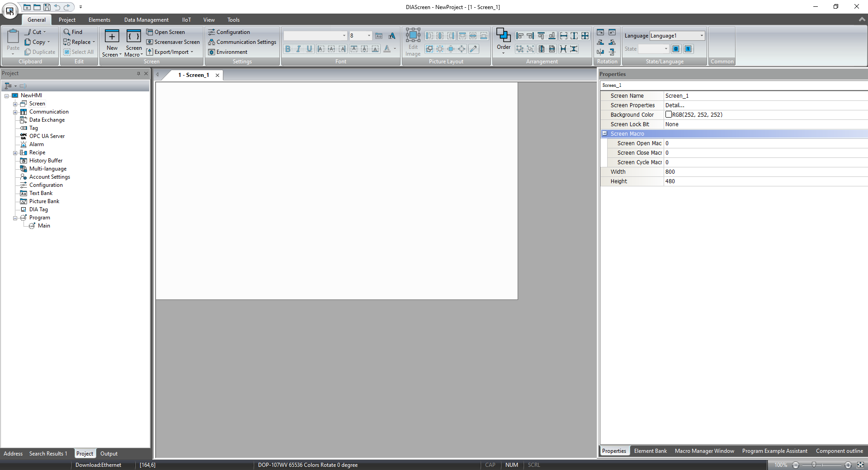Switch to the Elements ribbon tab
868x470 pixels.
[99, 20]
